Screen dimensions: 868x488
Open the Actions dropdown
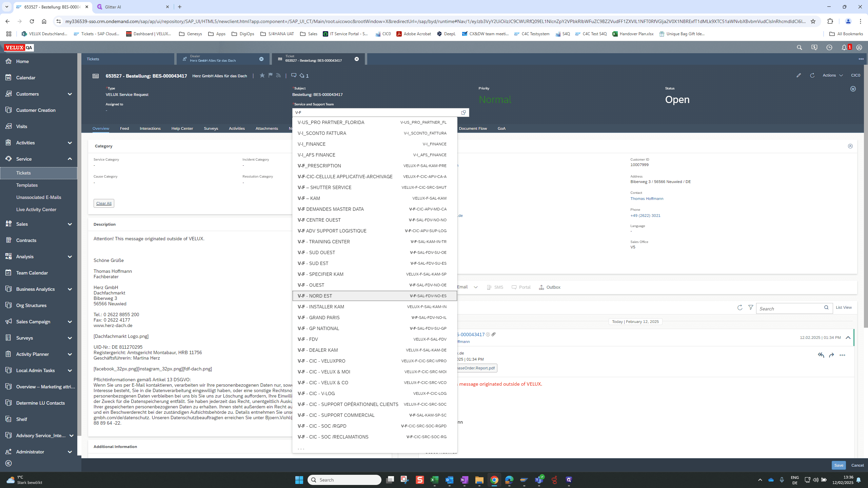pyautogui.click(x=832, y=75)
